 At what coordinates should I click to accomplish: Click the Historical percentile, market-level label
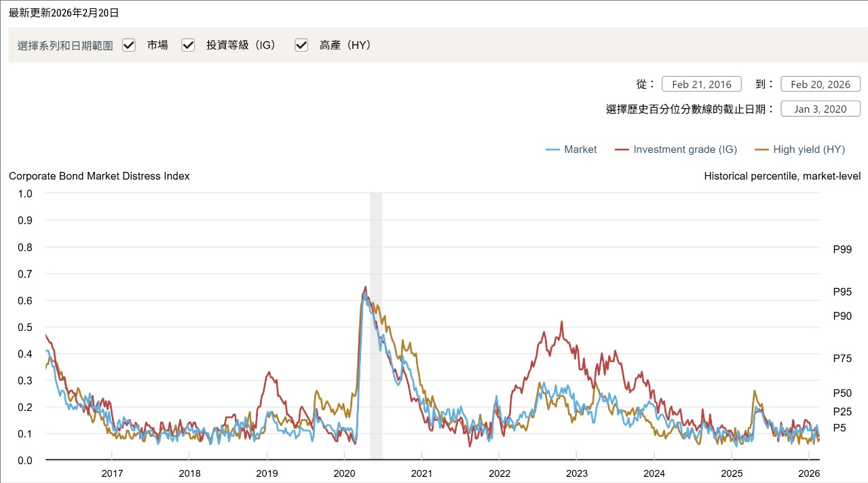point(782,176)
